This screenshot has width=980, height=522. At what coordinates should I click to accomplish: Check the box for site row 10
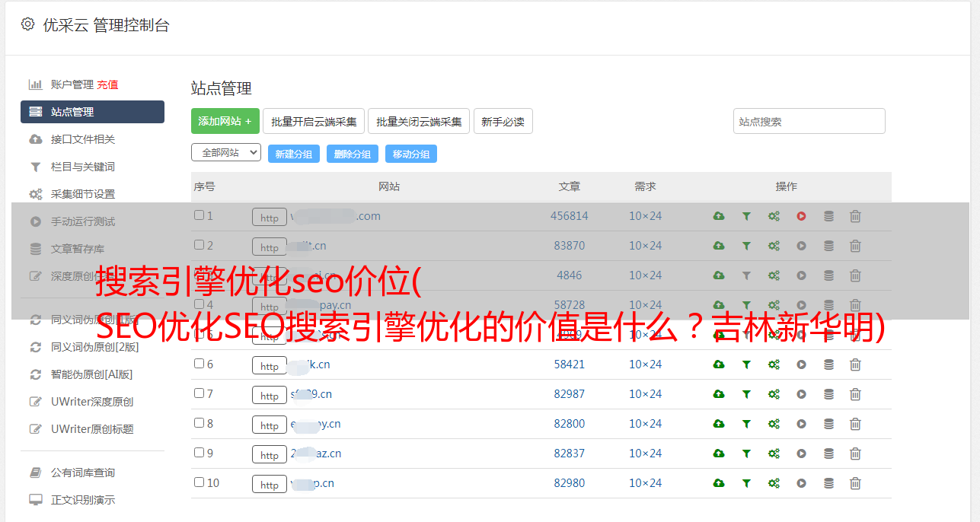pos(199,482)
